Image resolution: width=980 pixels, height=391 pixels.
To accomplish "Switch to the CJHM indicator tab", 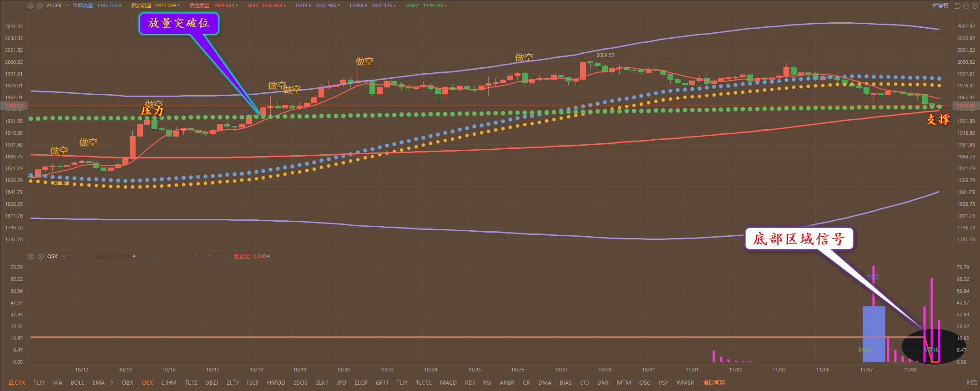I will pyautogui.click(x=169, y=383).
